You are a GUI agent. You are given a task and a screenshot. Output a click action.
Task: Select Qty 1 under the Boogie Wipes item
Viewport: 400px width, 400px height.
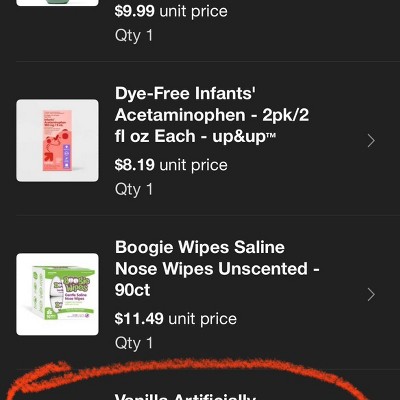click(x=134, y=343)
